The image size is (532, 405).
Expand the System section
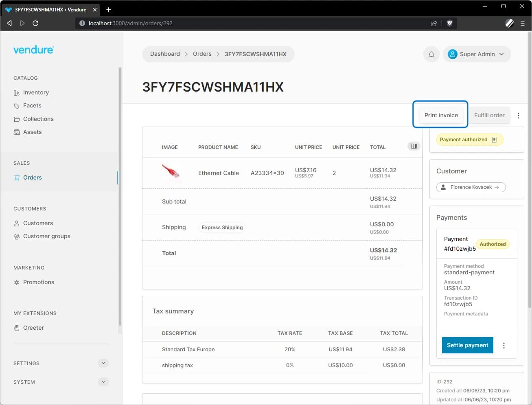[x=103, y=382]
